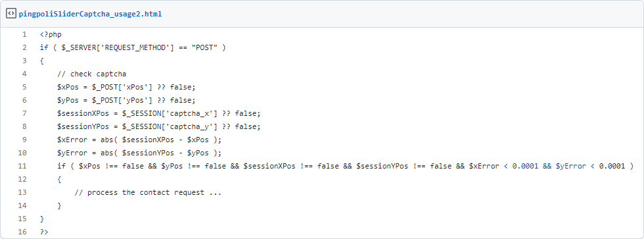
Task: Click the '<?php' opening tag text
Action: pos(51,34)
